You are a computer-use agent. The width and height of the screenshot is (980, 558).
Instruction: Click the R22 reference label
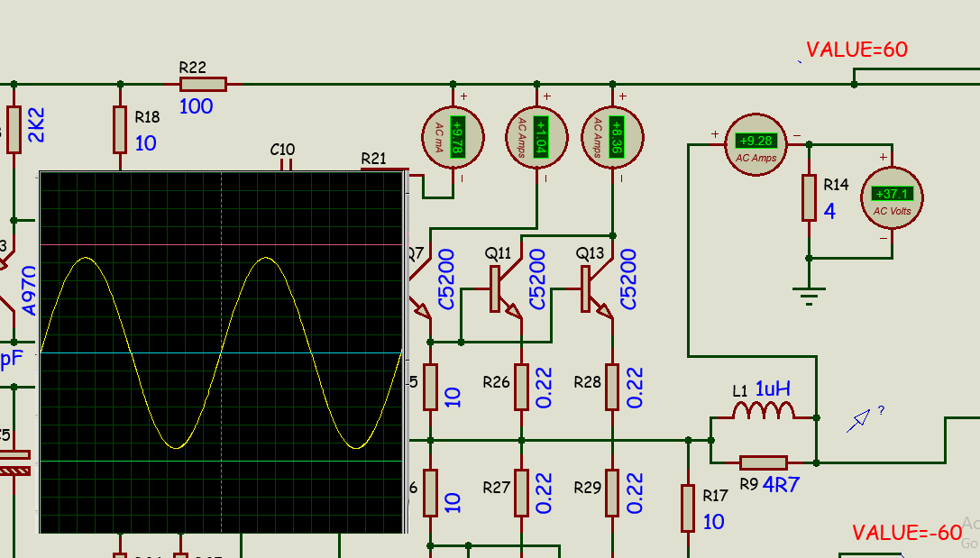[x=193, y=68]
